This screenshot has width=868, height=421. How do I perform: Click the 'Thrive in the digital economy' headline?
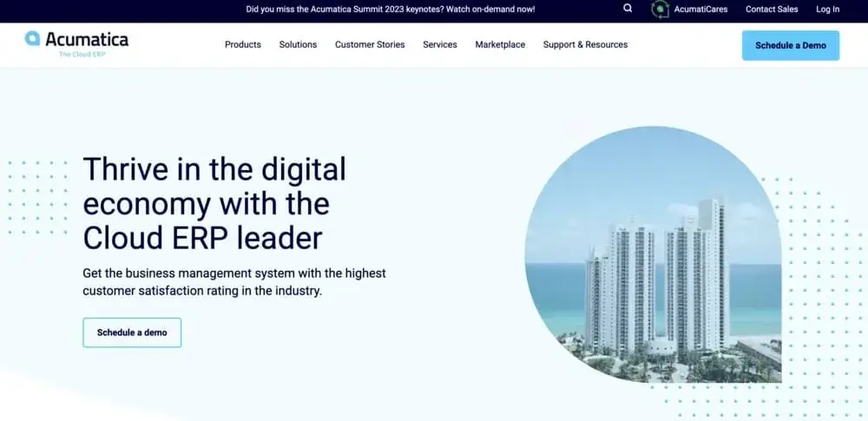coord(214,203)
